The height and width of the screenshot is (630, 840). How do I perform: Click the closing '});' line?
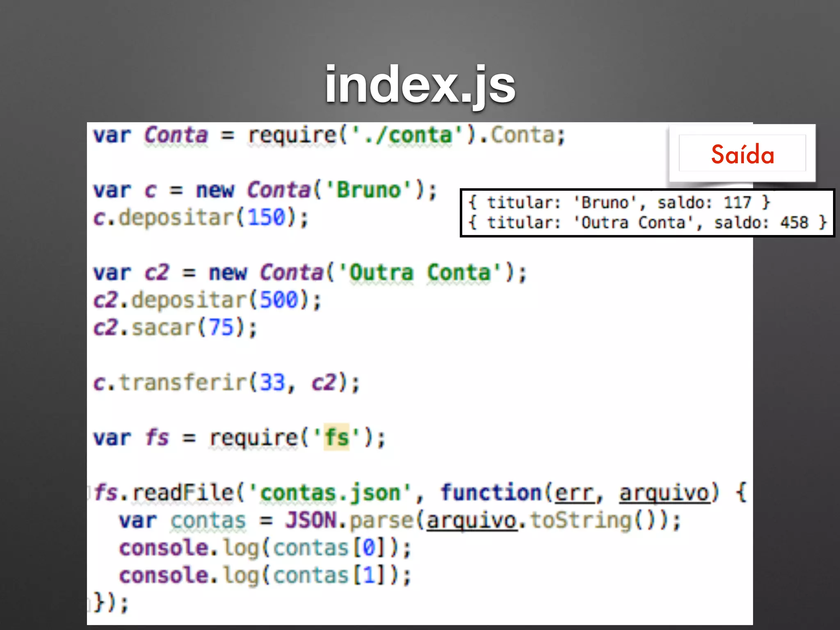click(x=111, y=603)
